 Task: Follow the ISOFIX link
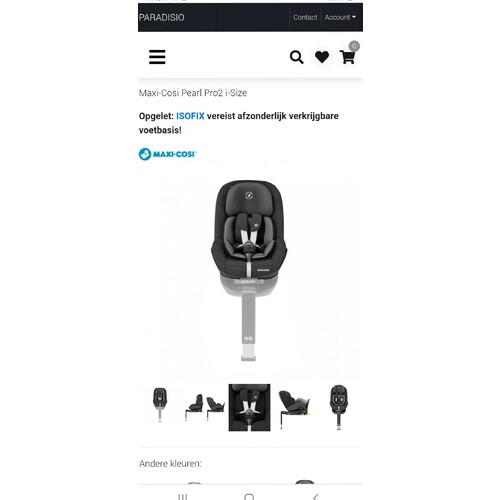pos(190,116)
